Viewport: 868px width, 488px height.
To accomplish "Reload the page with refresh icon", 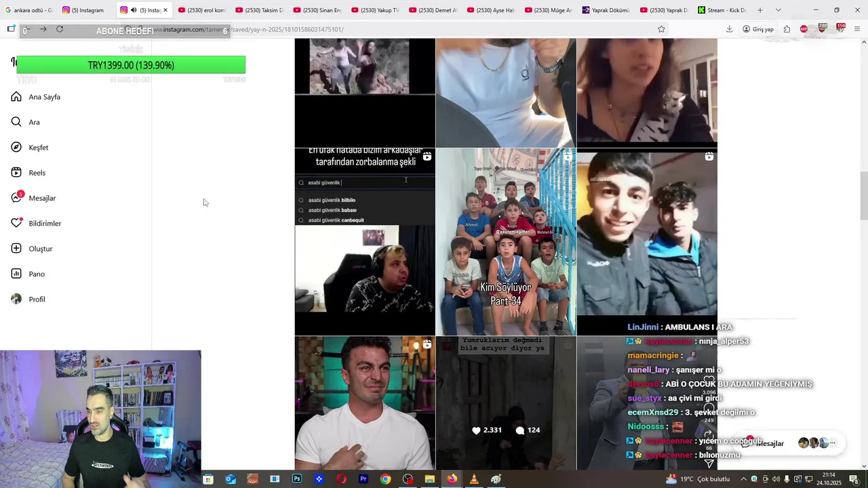I will 60,29.
